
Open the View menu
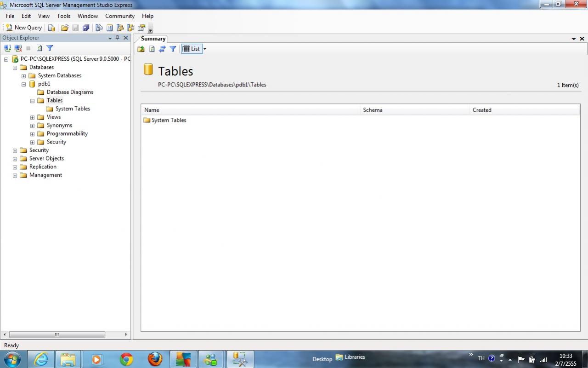pos(44,16)
